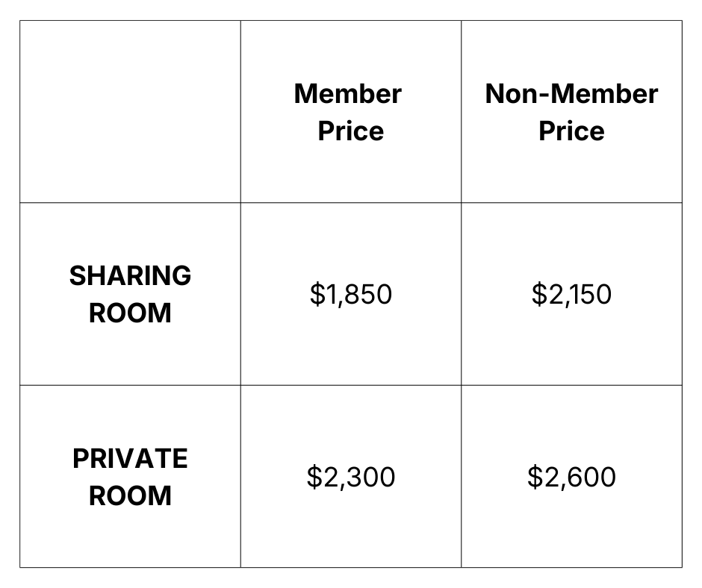Click "ROOM" beneath the word "SHARING"
This screenshot has height=588, width=702.
click(130, 313)
